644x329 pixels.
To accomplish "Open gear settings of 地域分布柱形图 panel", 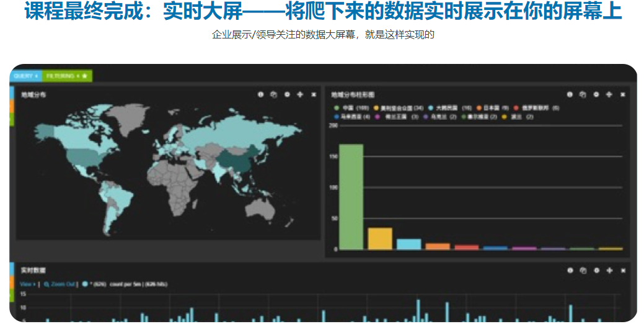I will [x=596, y=94].
